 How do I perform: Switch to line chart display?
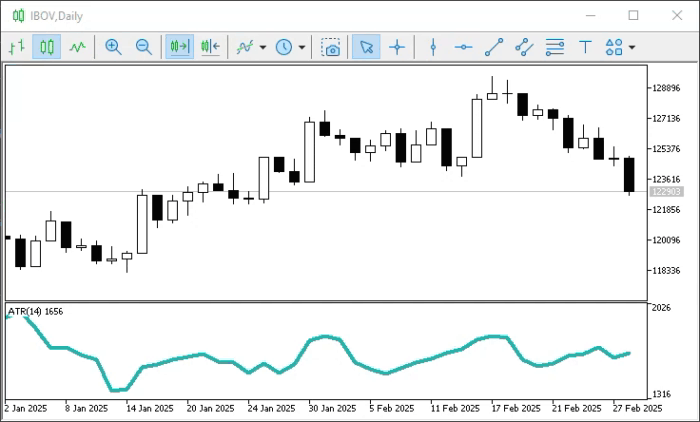point(77,46)
